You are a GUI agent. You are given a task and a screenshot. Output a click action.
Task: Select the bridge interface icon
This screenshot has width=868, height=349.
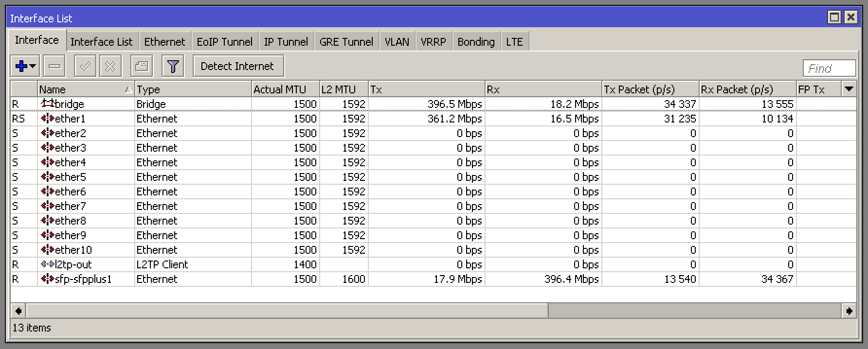pyautogui.click(x=48, y=104)
